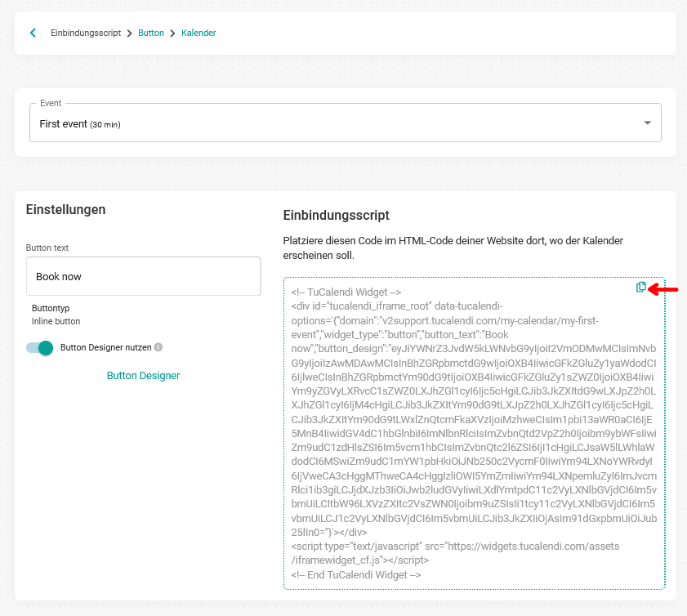Toggle the Button Designer nutzen switch

(x=40, y=348)
